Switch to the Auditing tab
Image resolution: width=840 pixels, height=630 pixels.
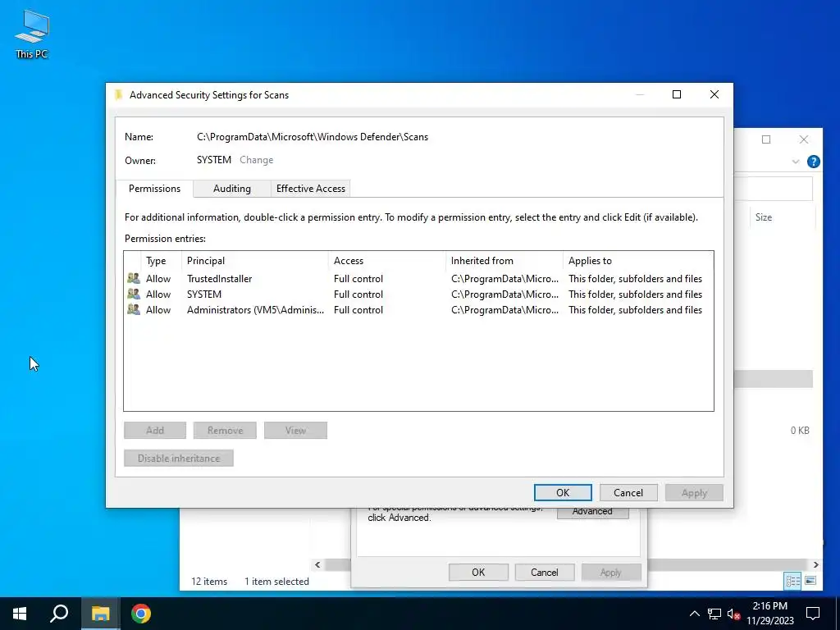pos(232,189)
